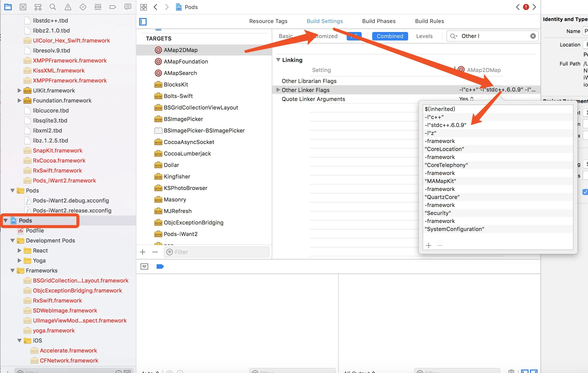The height and width of the screenshot is (373, 588).
Task: Click the red error indicator icon
Action: point(526,7)
